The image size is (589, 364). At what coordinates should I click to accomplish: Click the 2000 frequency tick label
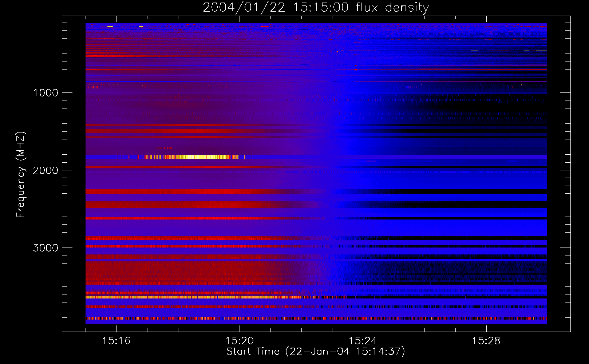point(46,170)
